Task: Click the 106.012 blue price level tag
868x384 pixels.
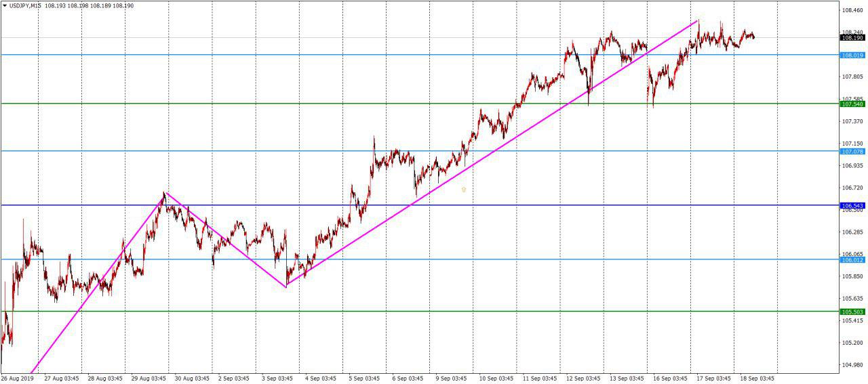Action: click(x=852, y=259)
